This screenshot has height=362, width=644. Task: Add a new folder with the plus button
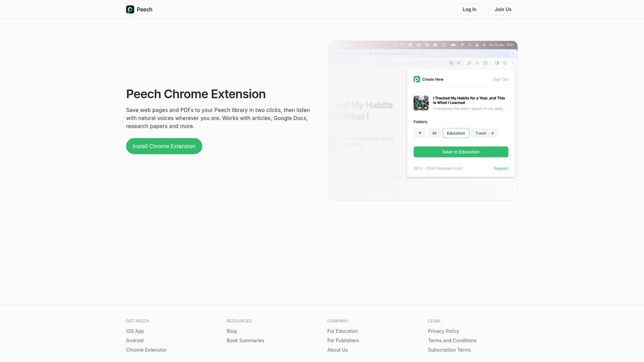(x=420, y=133)
